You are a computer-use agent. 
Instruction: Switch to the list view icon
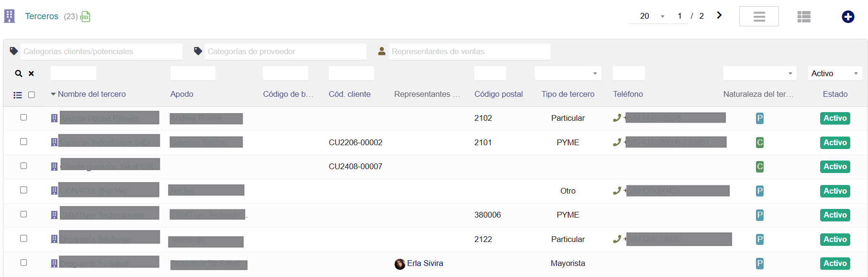(x=803, y=17)
